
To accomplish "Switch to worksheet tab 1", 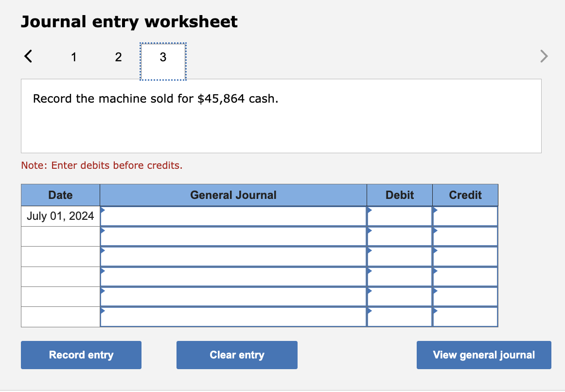I will pos(73,57).
